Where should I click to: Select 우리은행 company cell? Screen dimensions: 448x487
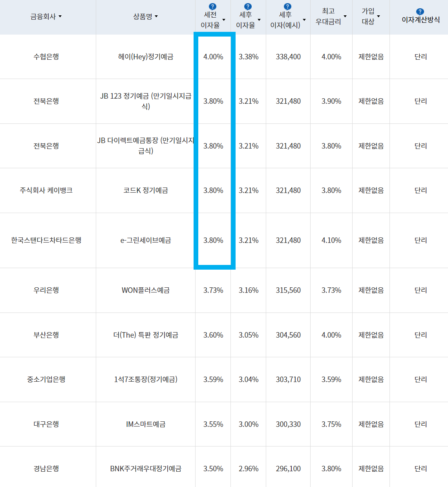click(46, 290)
